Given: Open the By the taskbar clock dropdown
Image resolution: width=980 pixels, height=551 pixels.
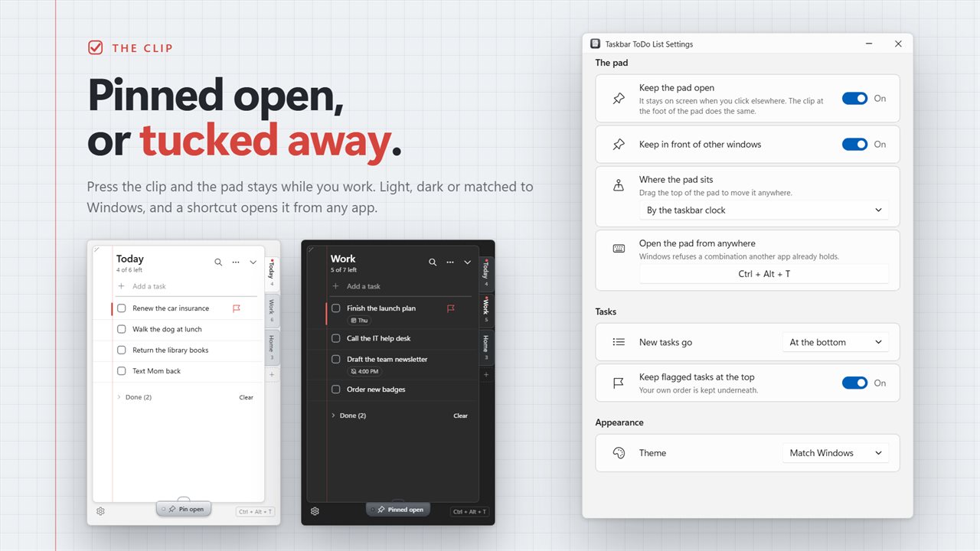Looking at the screenshot, I should click(764, 210).
